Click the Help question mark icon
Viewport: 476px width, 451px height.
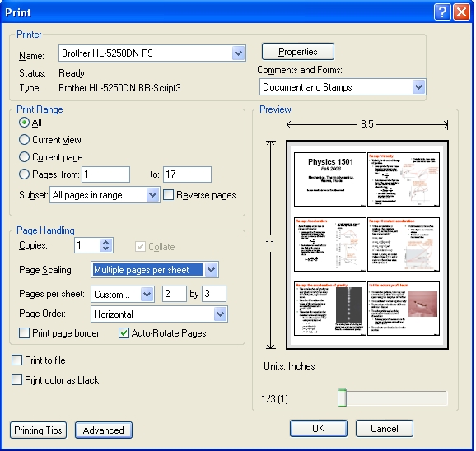tap(442, 12)
